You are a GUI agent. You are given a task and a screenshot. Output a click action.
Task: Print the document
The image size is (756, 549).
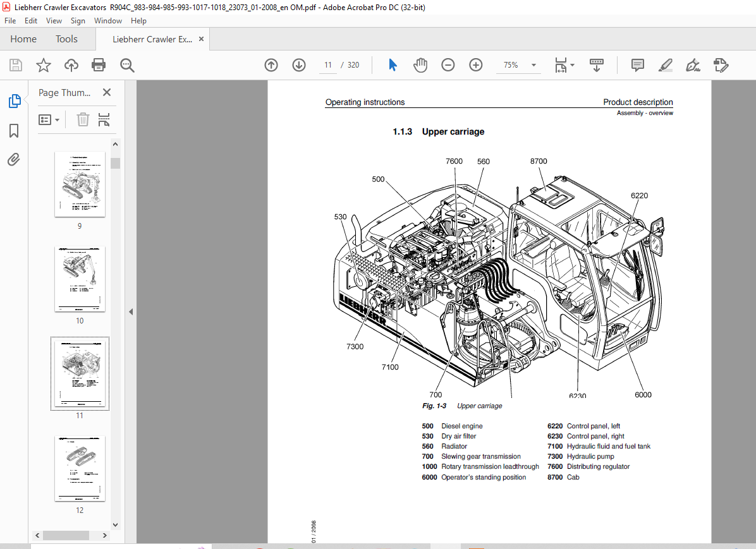(99, 65)
